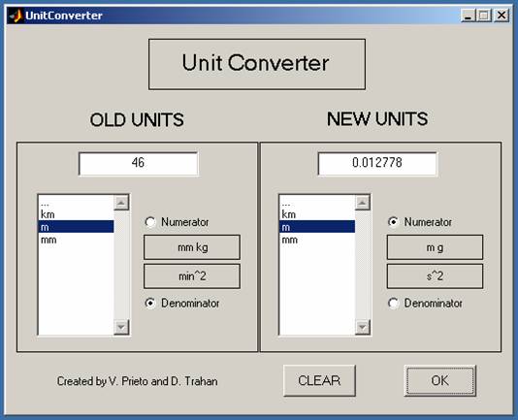
Task: Click the MATLAB icon in title bar
Action: (x=16, y=16)
